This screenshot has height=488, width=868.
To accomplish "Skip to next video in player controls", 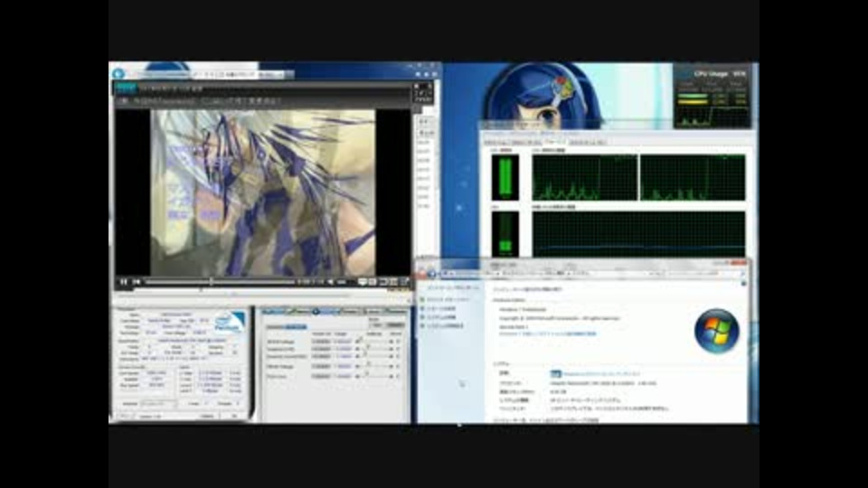I will (x=137, y=282).
